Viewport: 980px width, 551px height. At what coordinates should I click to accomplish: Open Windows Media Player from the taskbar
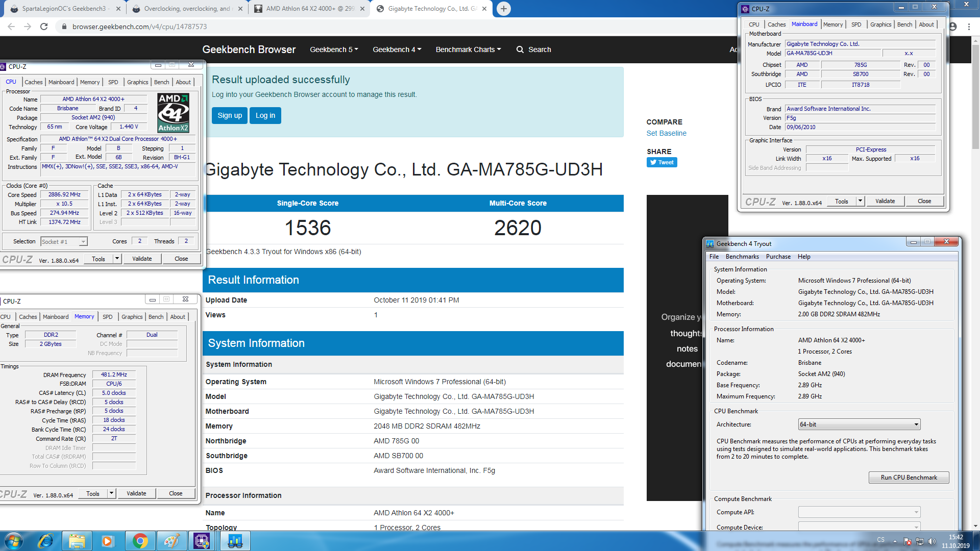[x=107, y=541]
